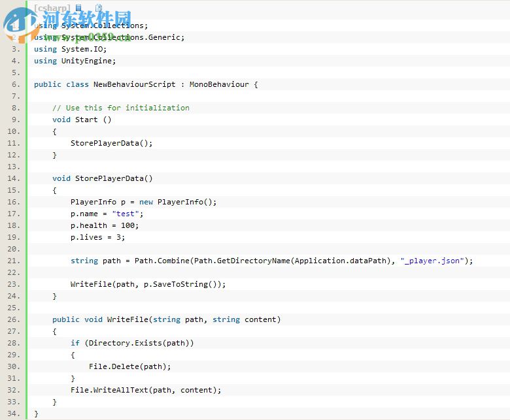Click 'File.Delete(path);' line

129,366
